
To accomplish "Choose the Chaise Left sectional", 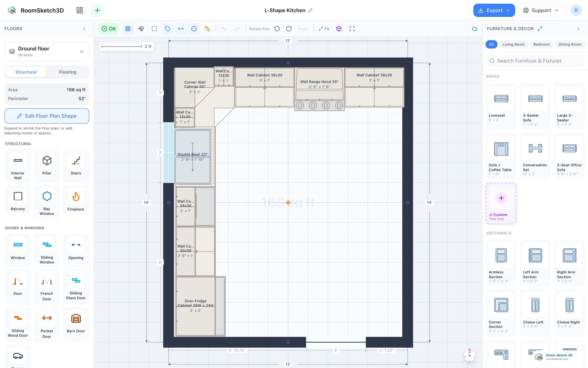I will [535, 313].
